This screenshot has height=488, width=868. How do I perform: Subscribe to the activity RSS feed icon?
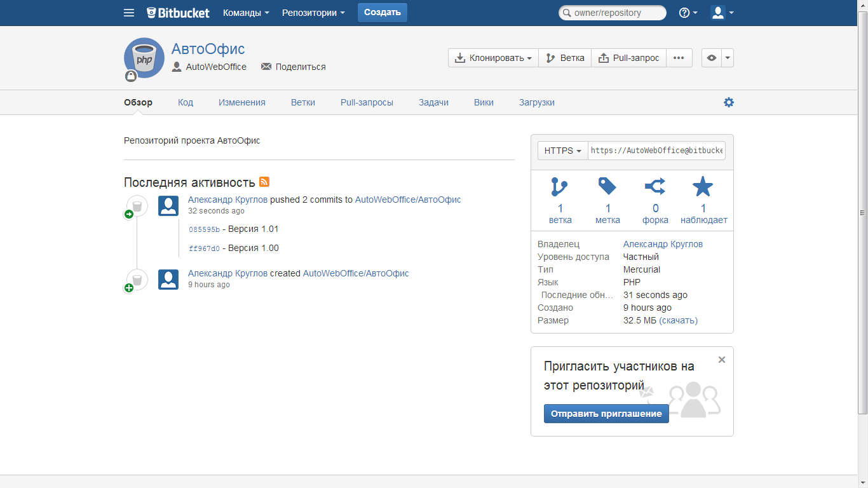point(264,182)
